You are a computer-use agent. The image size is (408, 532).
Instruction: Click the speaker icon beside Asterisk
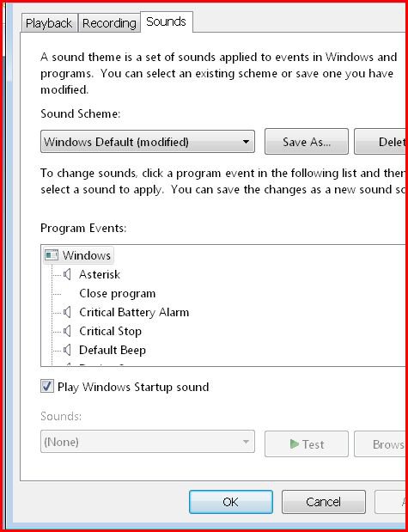click(x=67, y=274)
